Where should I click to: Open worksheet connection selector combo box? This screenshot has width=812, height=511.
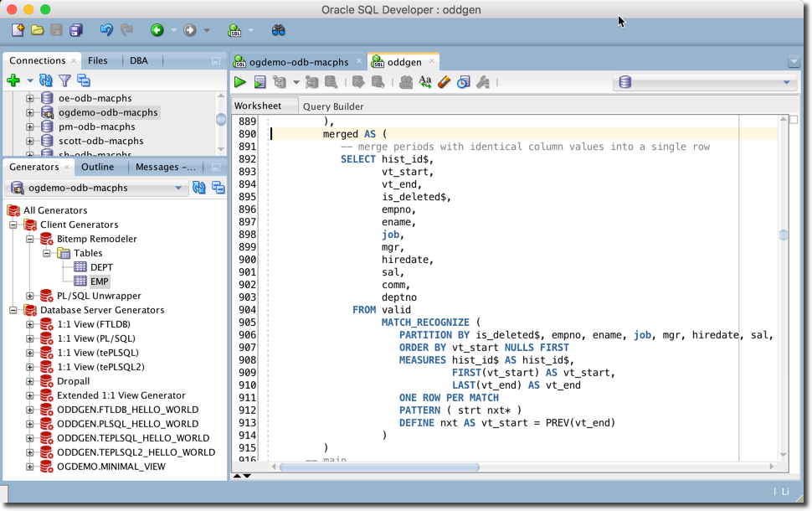coord(705,82)
